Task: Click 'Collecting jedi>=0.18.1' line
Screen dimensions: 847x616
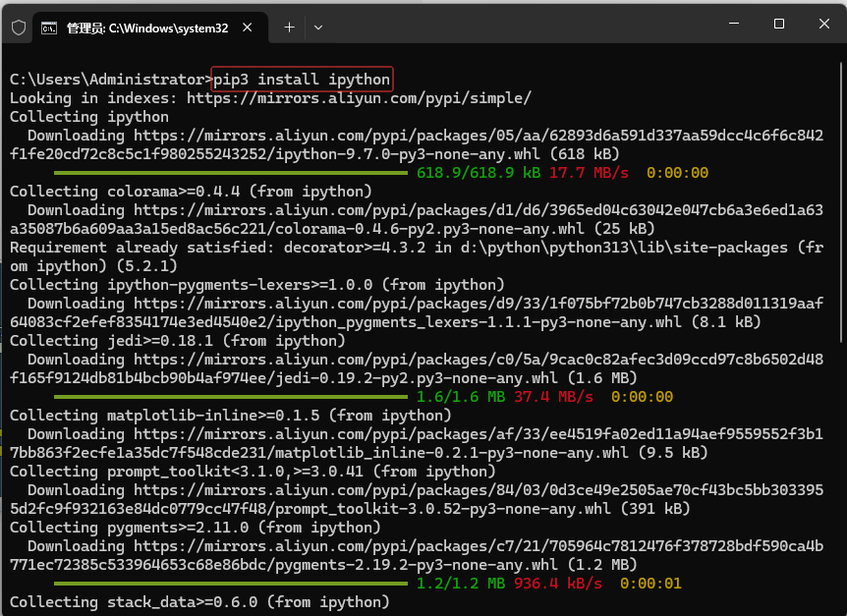Action: [177, 341]
